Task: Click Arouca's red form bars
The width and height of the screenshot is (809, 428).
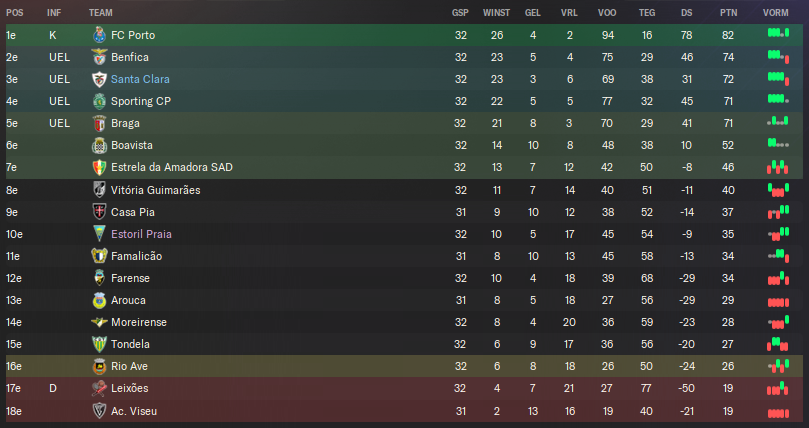Action: coord(778,302)
